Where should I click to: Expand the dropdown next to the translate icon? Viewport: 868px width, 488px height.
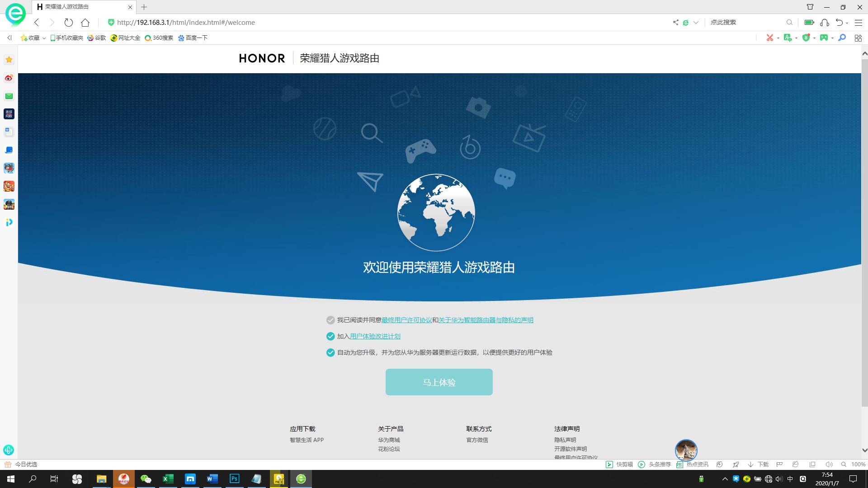coord(796,38)
